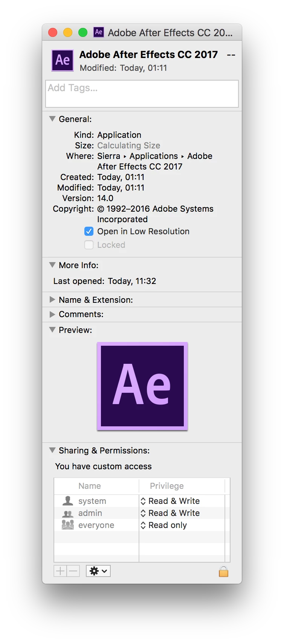284x644 pixels.
Task: Click the Kind value 'Application'
Action: coord(119,135)
